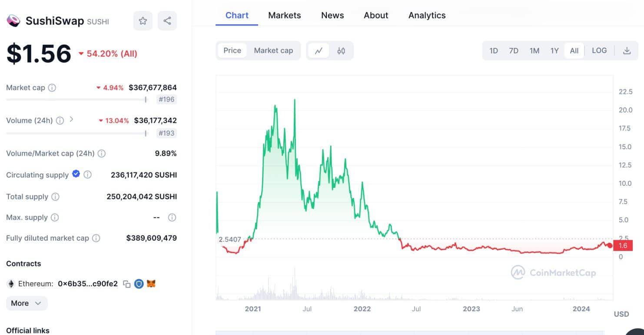Click the #196 market cap rank badge

[166, 100]
